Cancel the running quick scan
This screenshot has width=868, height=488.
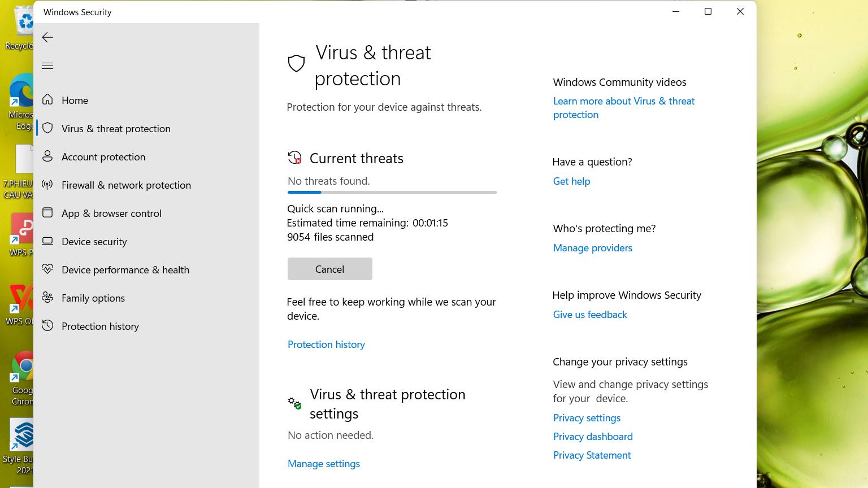tap(329, 269)
